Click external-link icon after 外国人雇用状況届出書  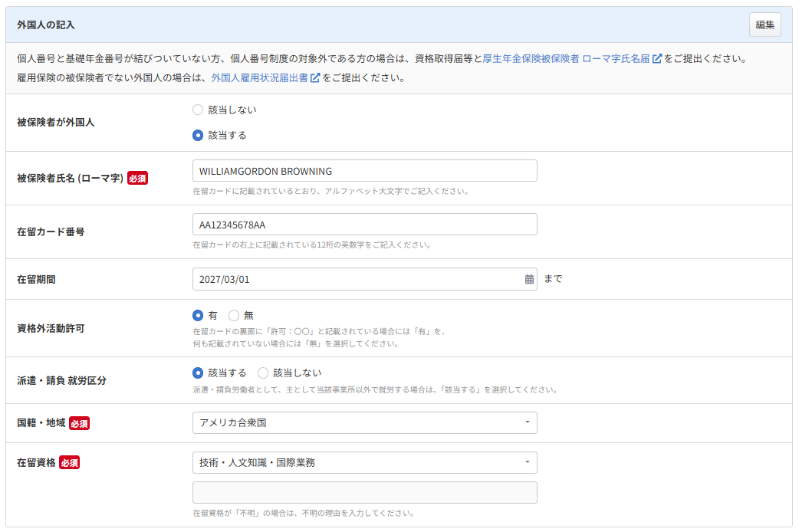(315, 77)
